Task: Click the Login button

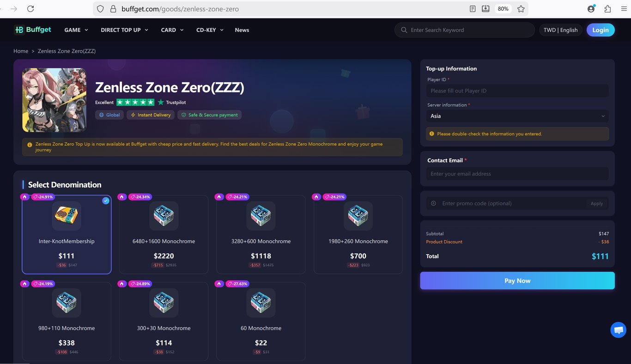Action: 601,30
